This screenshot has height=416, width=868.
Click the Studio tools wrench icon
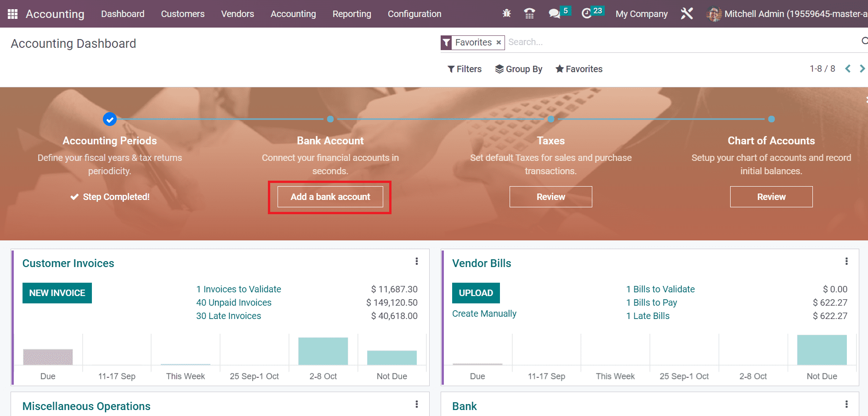point(686,14)
